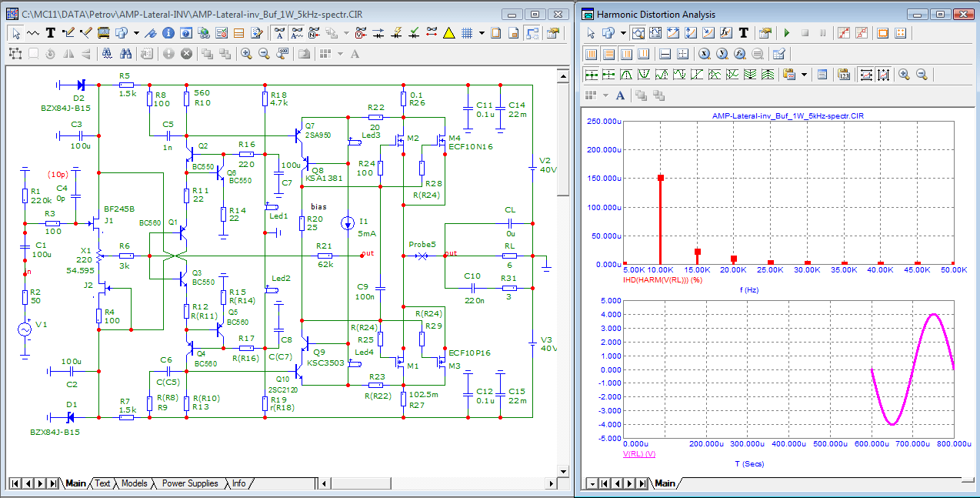The width and height of the screenshot is (980, 498).
Task: Click the Valley cursor function icon
Action: pos(644,74)
